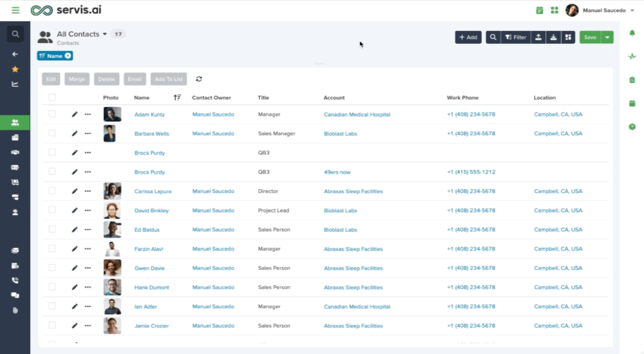Click the pencil edit icon for Adam Kuntz

tap(74, 115)
